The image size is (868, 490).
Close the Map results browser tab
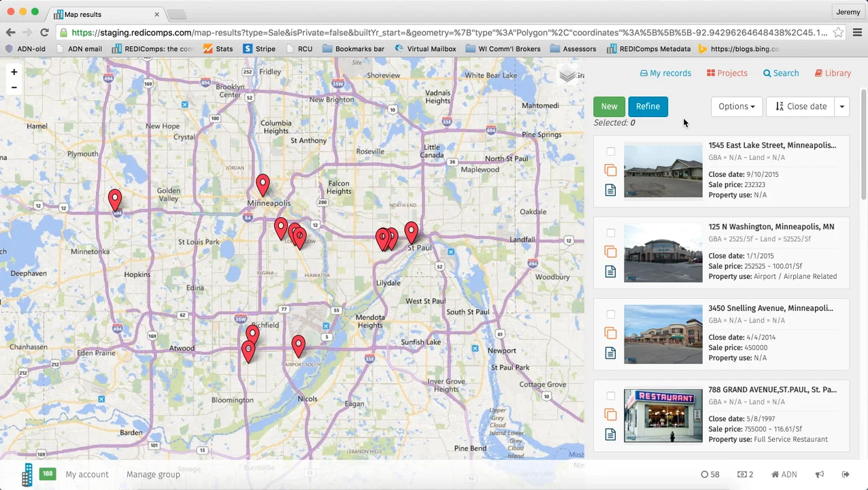point(156,14)
